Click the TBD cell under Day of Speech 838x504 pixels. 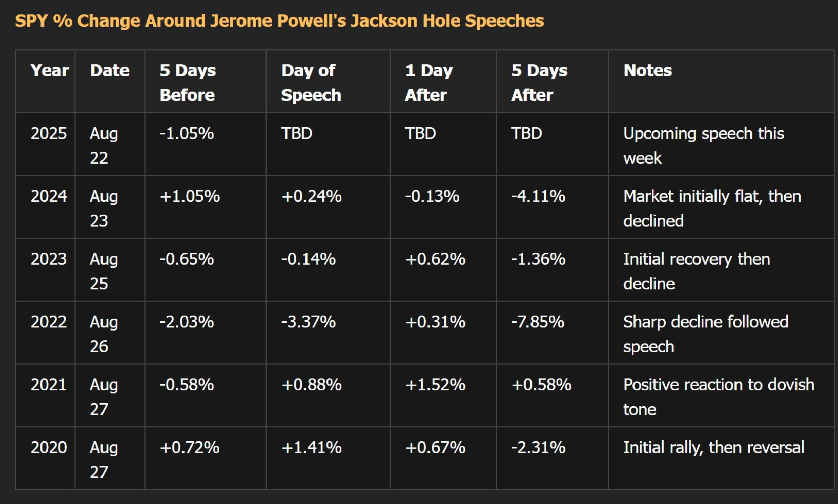297,133
